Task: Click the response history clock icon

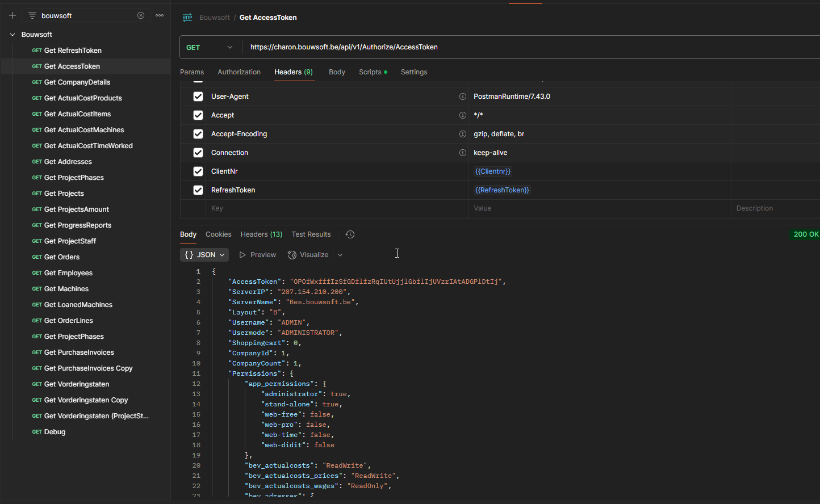Action: point(350,234)
